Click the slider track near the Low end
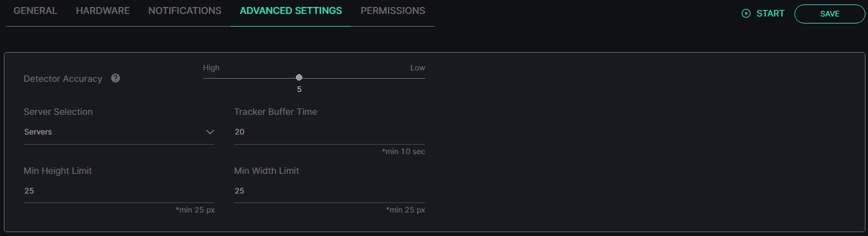 point(417,78)
